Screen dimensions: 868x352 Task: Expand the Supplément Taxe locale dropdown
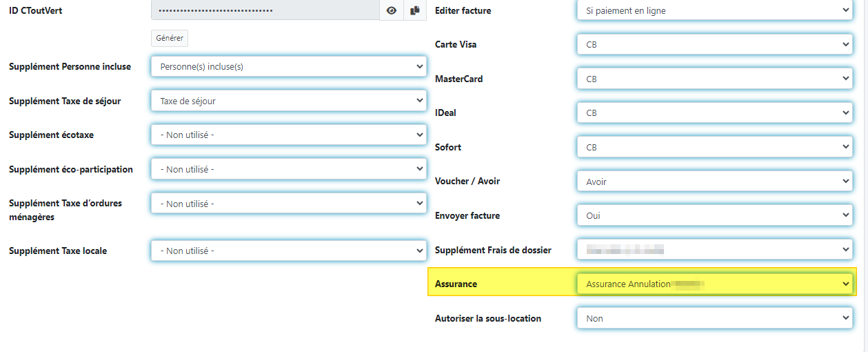(x=288, y=251)
